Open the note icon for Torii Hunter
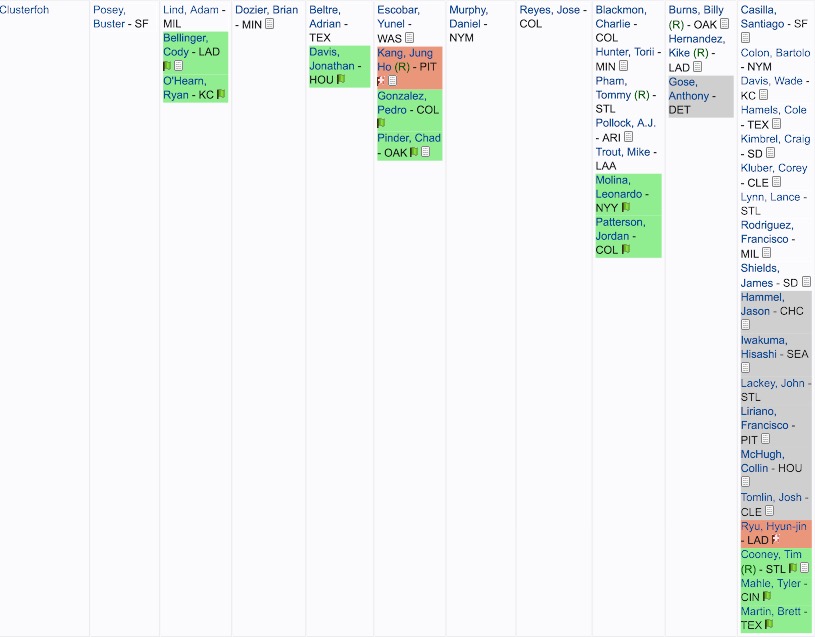Viewport: 815px width, 637px height. (x=624, y=65)
